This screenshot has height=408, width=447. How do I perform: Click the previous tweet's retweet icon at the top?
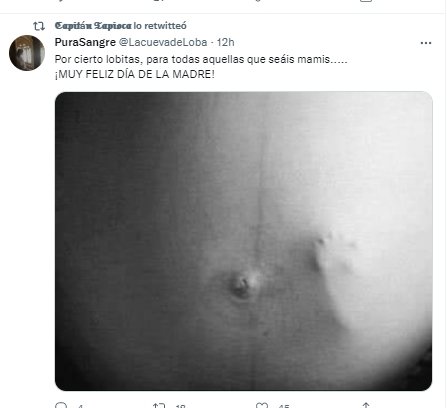[x=159, y=1]
